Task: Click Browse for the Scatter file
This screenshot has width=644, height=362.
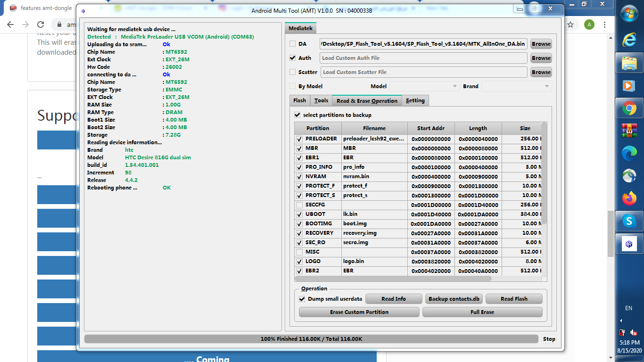Action: coord(541,72)
